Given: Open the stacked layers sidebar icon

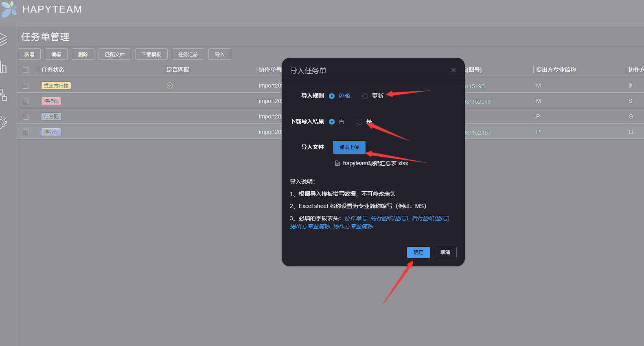Looking at the screenshot, I should 3,39.
